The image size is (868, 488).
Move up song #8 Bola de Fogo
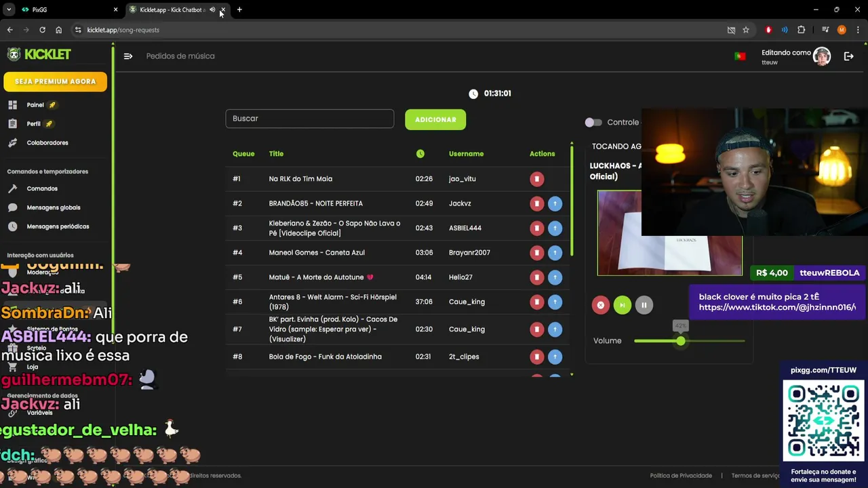[x=555, y=357]
